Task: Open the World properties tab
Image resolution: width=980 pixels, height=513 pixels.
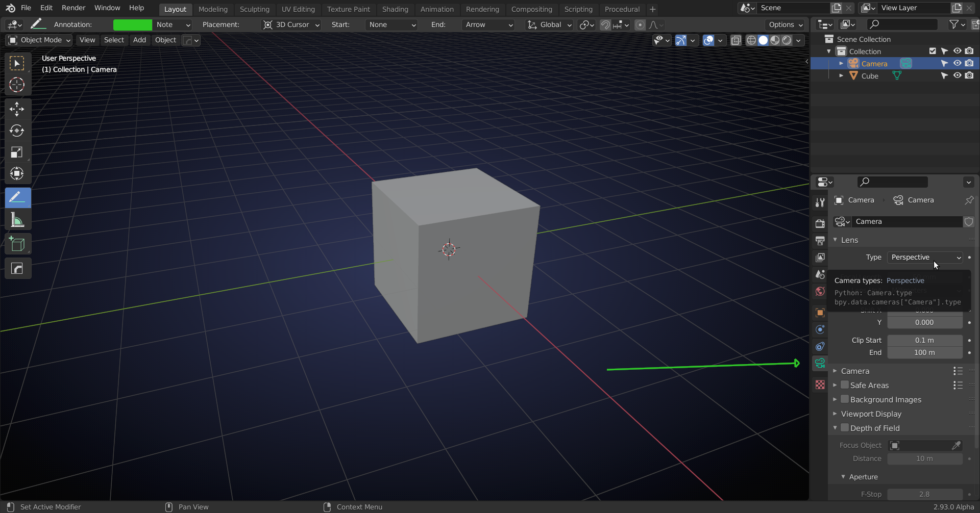Action: [820, 291]
